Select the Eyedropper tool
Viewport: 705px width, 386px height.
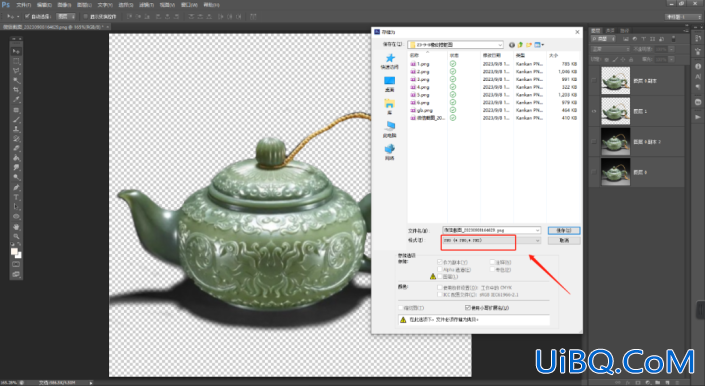click(x=16, y=100)
